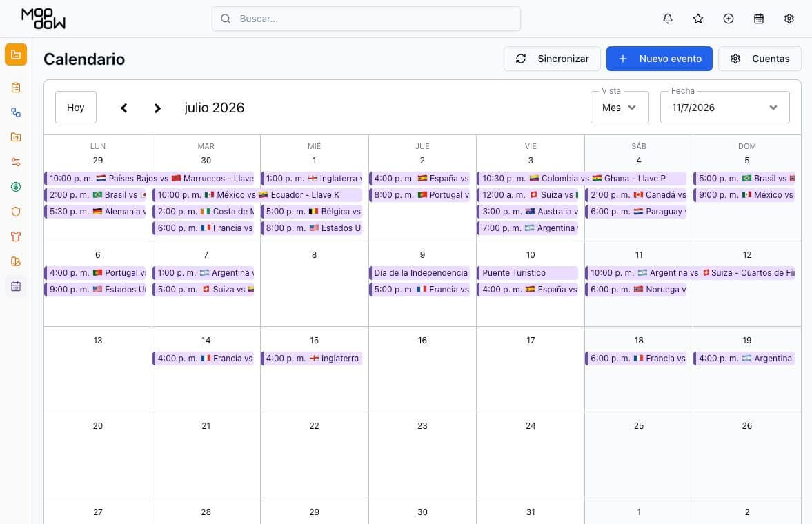
Task: Open the 5:30 p. m. Alemania event
Action: tap(95, 211)
